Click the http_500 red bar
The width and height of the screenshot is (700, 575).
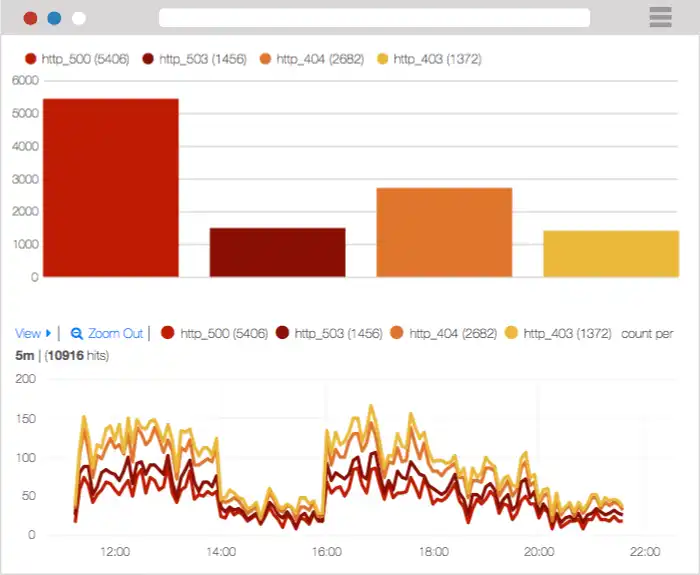tap(111, 188)
